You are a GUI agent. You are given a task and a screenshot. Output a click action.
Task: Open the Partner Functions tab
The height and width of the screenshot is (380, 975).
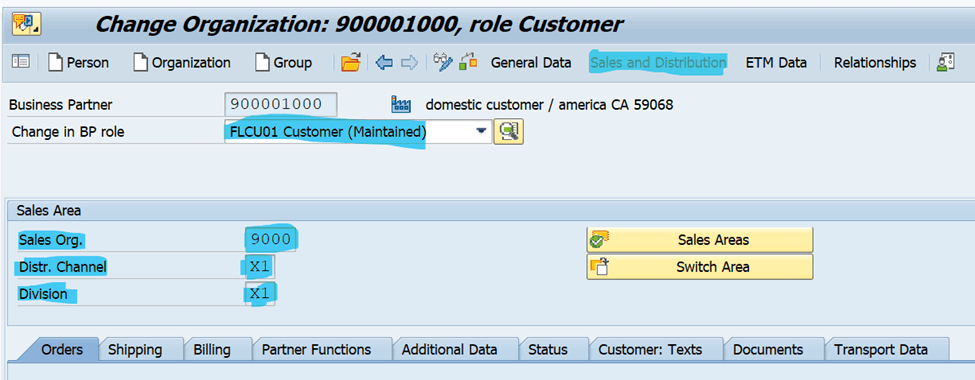pyautogui.click(x=317, y=350)
